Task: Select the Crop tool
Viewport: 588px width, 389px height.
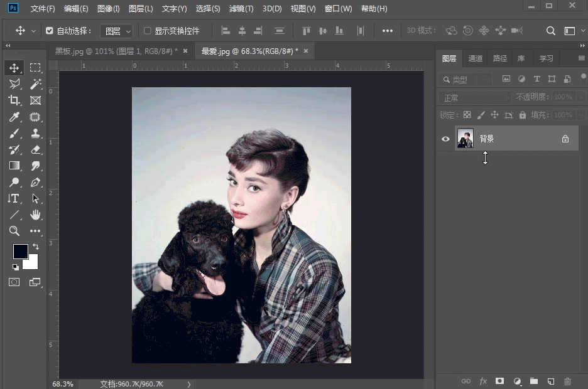Action: click(14, 100)
